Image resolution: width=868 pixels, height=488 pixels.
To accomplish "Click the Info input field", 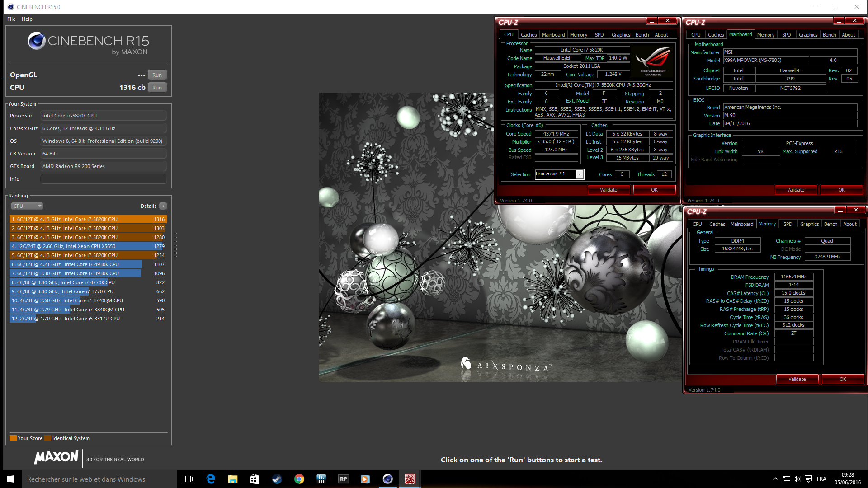I will pyautogui.click(x=104, y=179).
